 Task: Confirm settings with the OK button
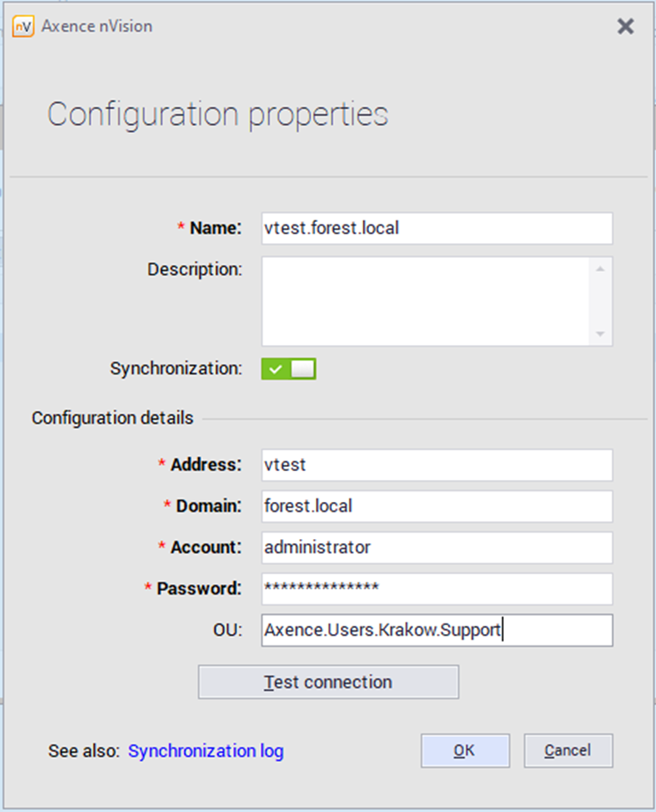tap(465, 751)
